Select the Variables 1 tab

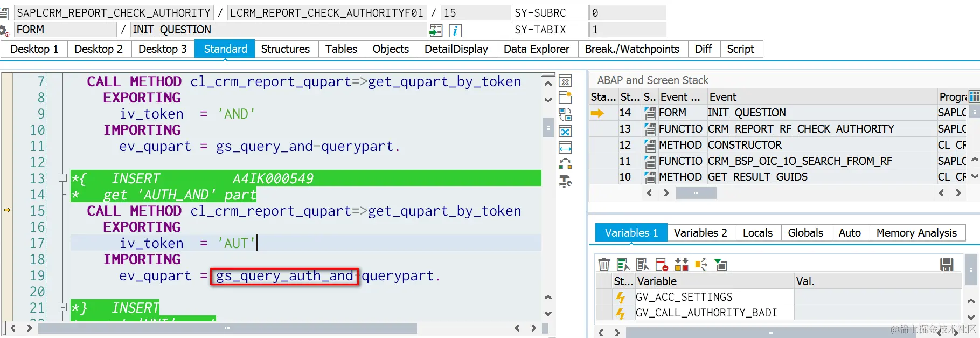pos(631,233)
